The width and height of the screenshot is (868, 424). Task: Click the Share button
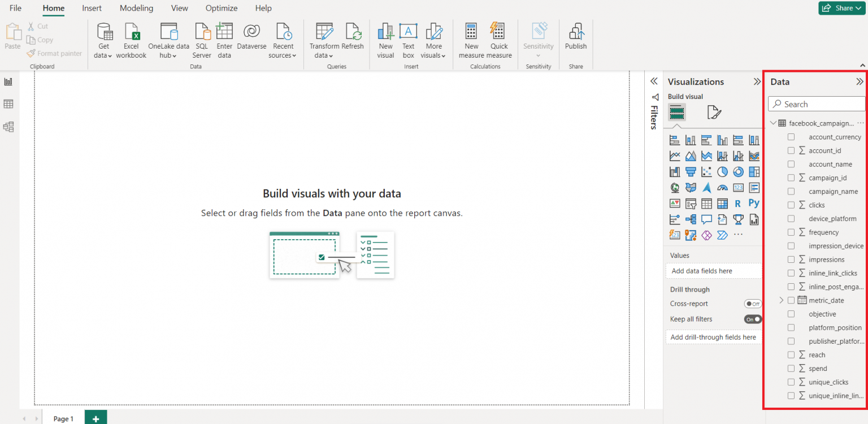[x=841, y=8]
